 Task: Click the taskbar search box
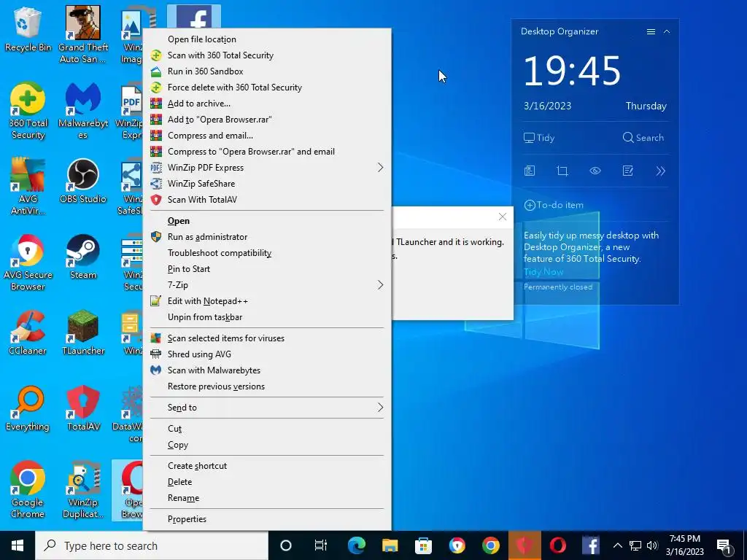(x=152, y=545)
